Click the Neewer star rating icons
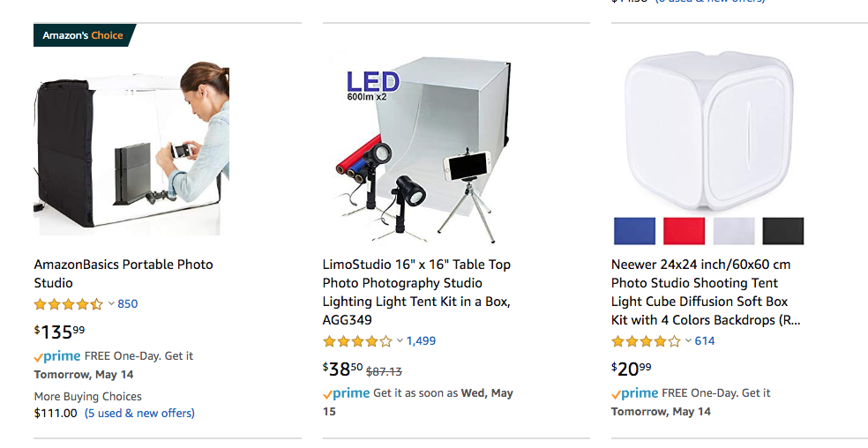The width and height of the screenshot is (868, 448). point(645,341)
